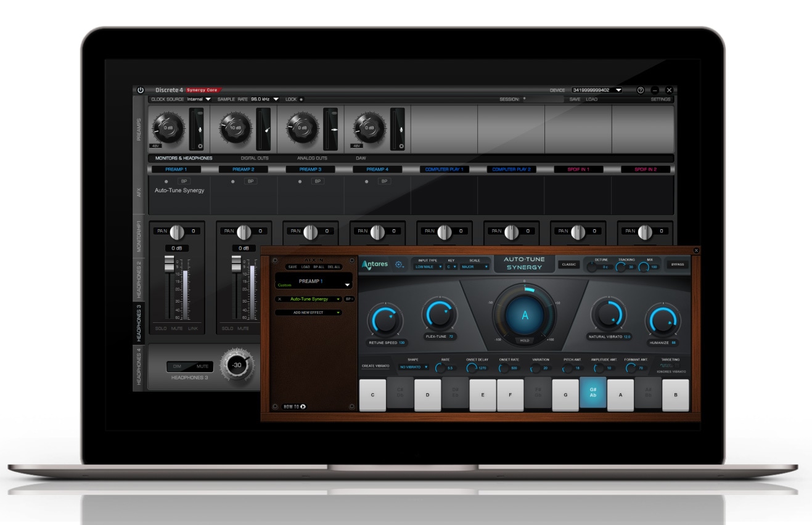Viewport: 812px width, 525px height.
Task: Toggle BP bypass on Preamp 1 AFX
Action: pyautogui.click(x=184, y=181)
